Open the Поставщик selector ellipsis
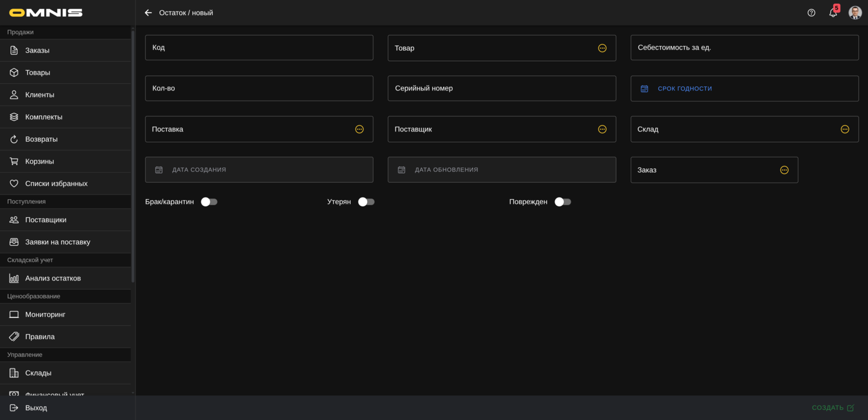Viewport: 868px width, 420px height. coord(602,129)
